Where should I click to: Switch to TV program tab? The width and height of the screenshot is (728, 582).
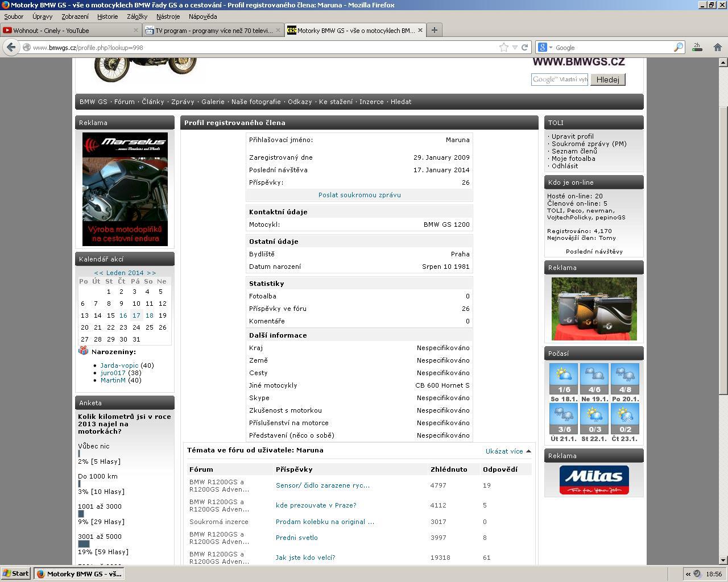(213, 30)
